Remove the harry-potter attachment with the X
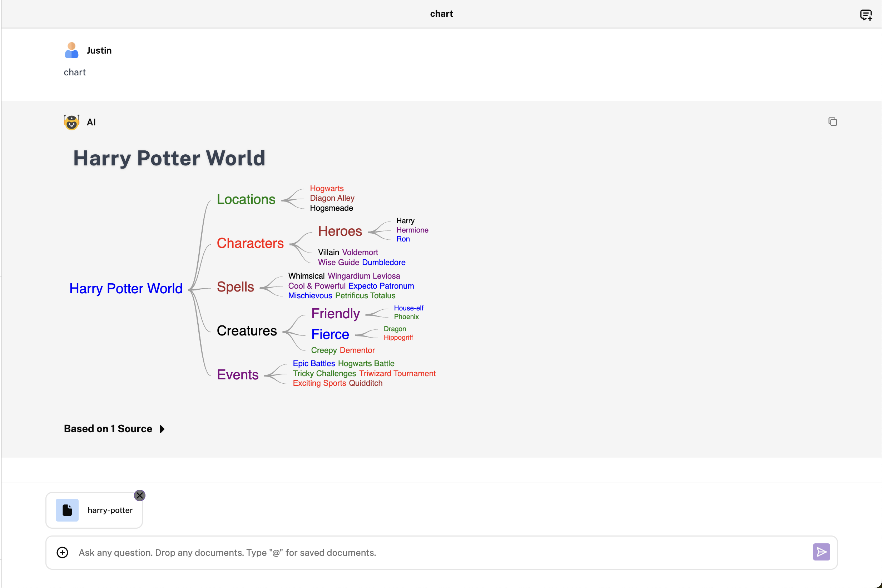 (140, 495)
